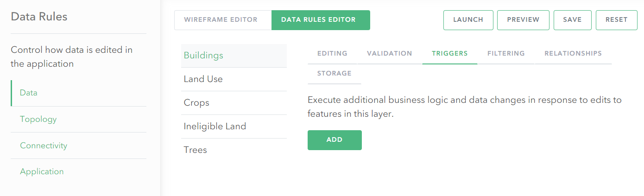Screen dimensions: 644x196
Task: Select the Buildings layer
Action: pyautogui.click(x=234, y=56)
